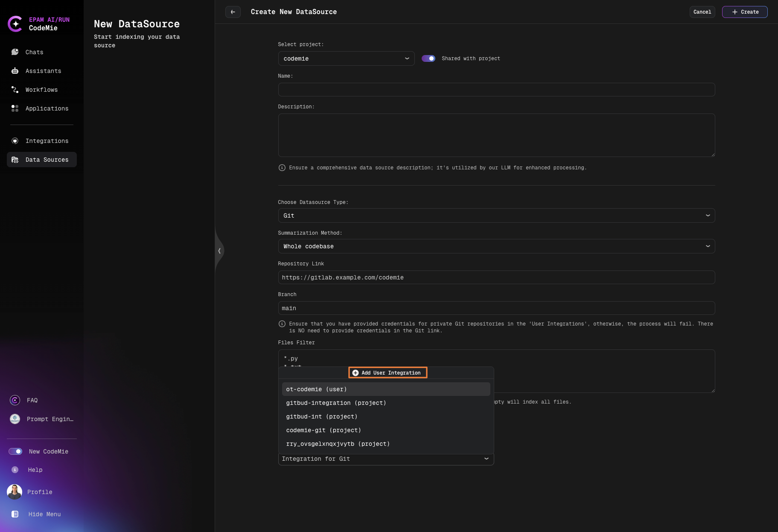778x532 pixels.
Task: Click the back arrow next to Create New DataSource
Action: (x=233, y=12)
